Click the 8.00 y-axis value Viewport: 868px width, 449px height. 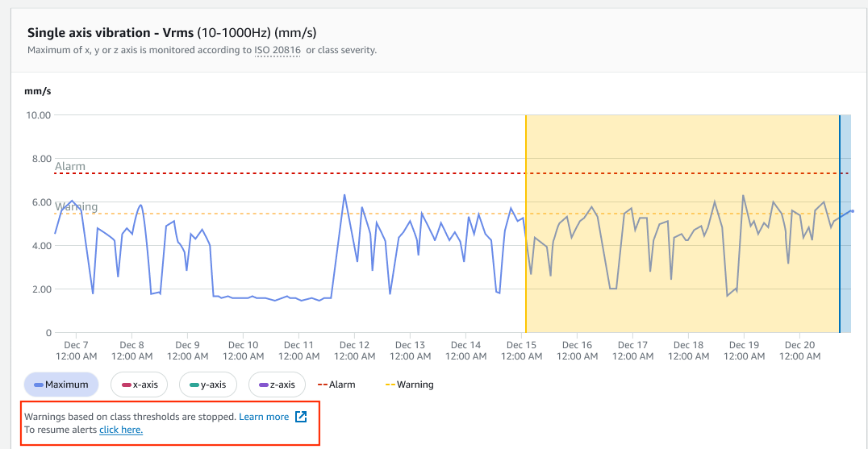point(40,159)
